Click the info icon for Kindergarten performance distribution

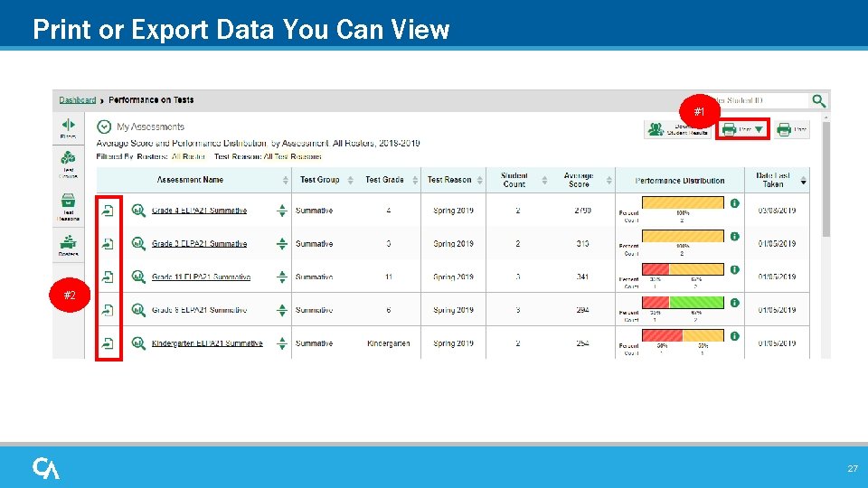coord(734,336)
